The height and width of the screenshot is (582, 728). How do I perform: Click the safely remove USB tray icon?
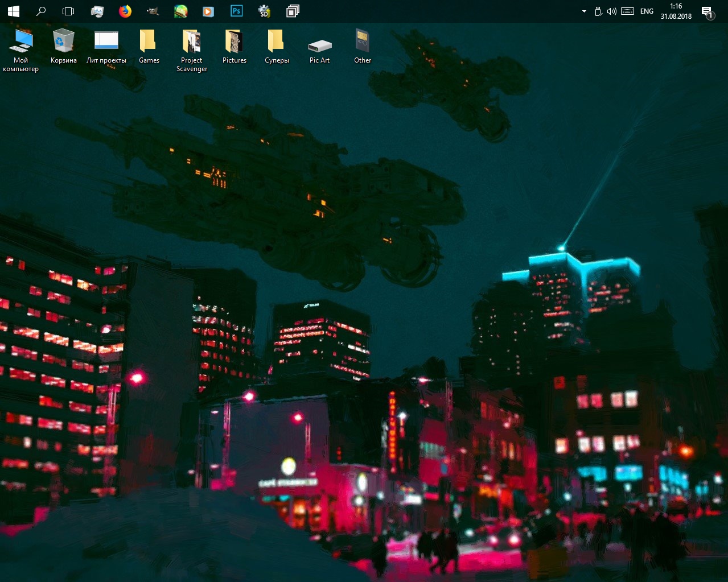point(598,11)
